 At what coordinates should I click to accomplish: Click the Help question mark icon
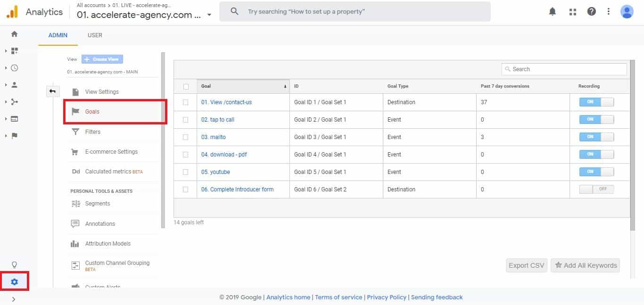click(x=591, y=12)
